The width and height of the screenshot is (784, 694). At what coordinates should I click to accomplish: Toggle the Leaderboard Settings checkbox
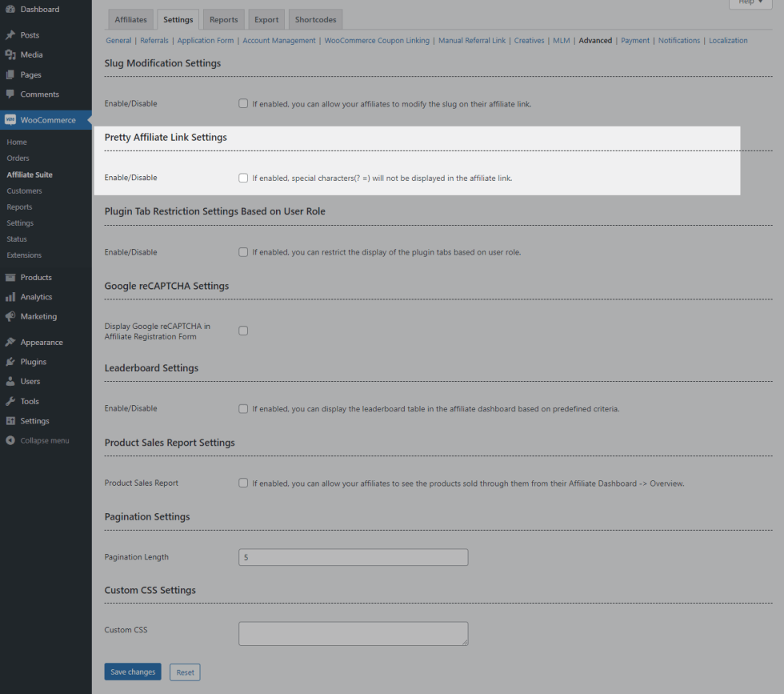243,409
